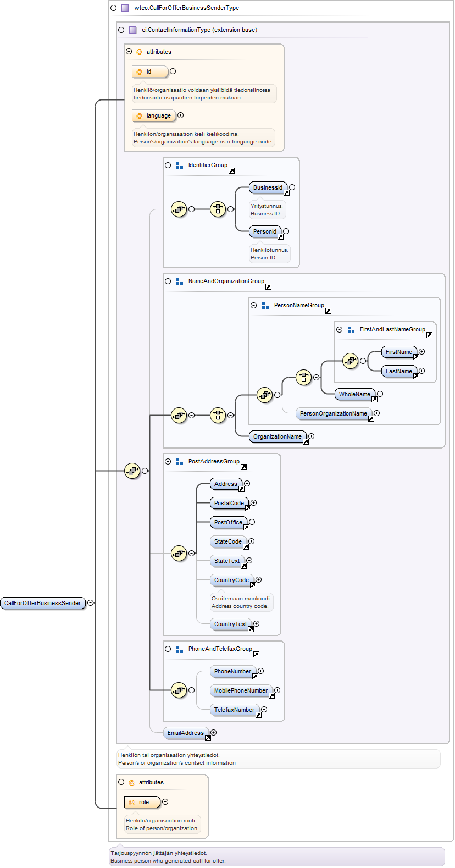Expand the EmailAddress element

coord(214,733)
